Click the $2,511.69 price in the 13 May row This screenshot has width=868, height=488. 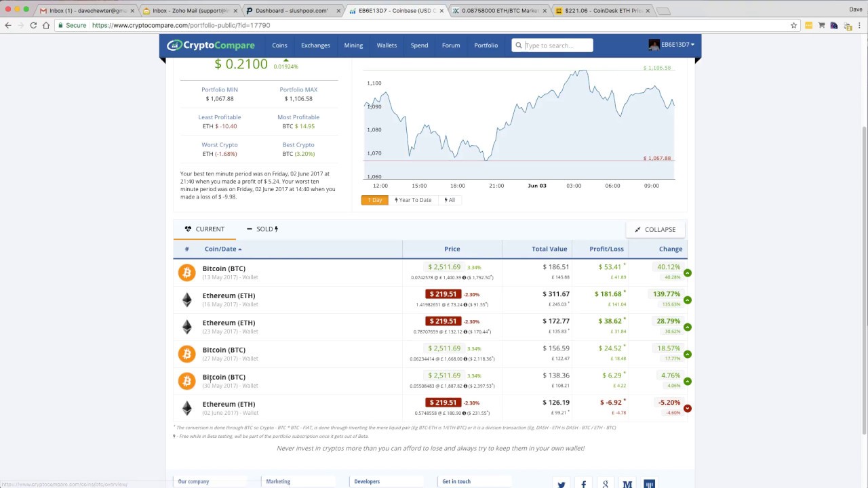click(444, 267)
